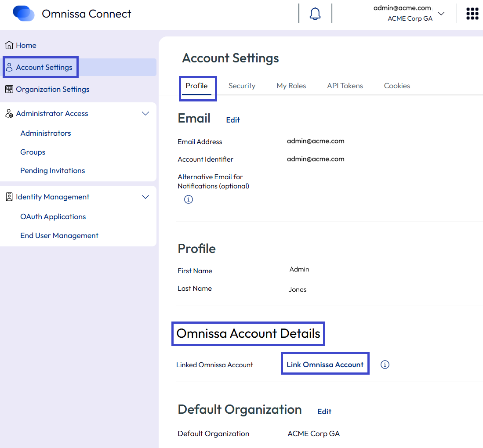Select Account Settings in the sidebar

click(44, 67)
